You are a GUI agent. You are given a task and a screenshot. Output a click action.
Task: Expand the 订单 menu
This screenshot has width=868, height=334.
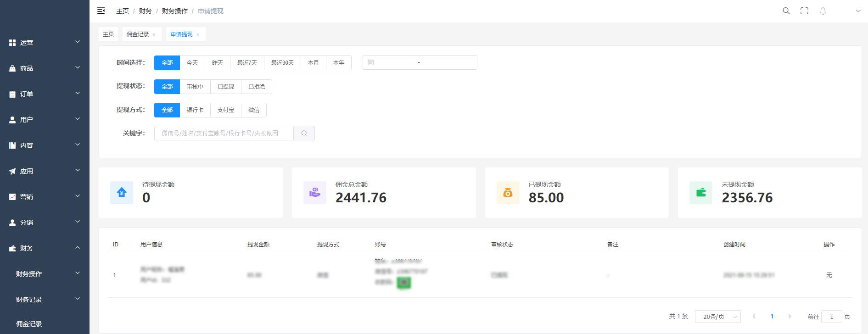click(45, 94)
